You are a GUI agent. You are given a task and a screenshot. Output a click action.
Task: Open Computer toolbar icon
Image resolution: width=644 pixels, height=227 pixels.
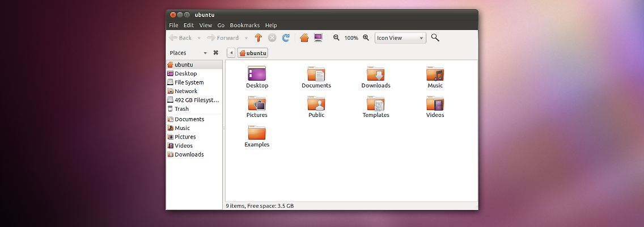(x=318, y=38)
